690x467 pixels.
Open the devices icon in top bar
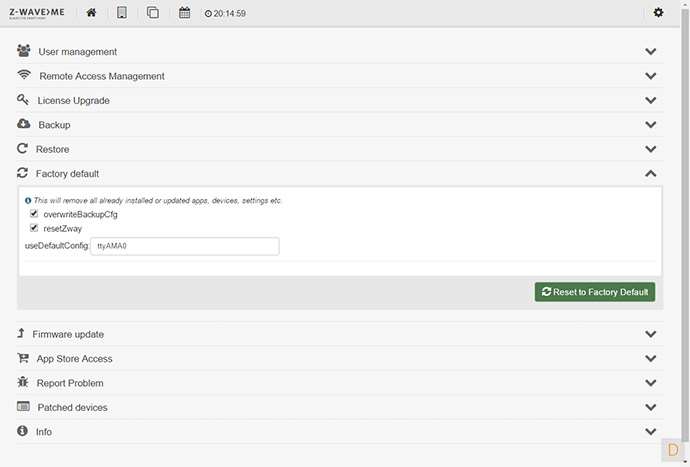tap(122, 13)
